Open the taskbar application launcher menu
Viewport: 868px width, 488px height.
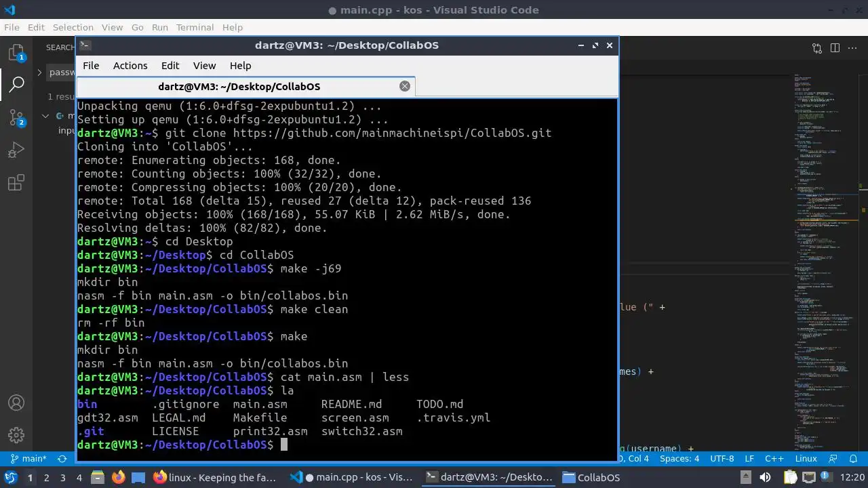tap(11, 478)
